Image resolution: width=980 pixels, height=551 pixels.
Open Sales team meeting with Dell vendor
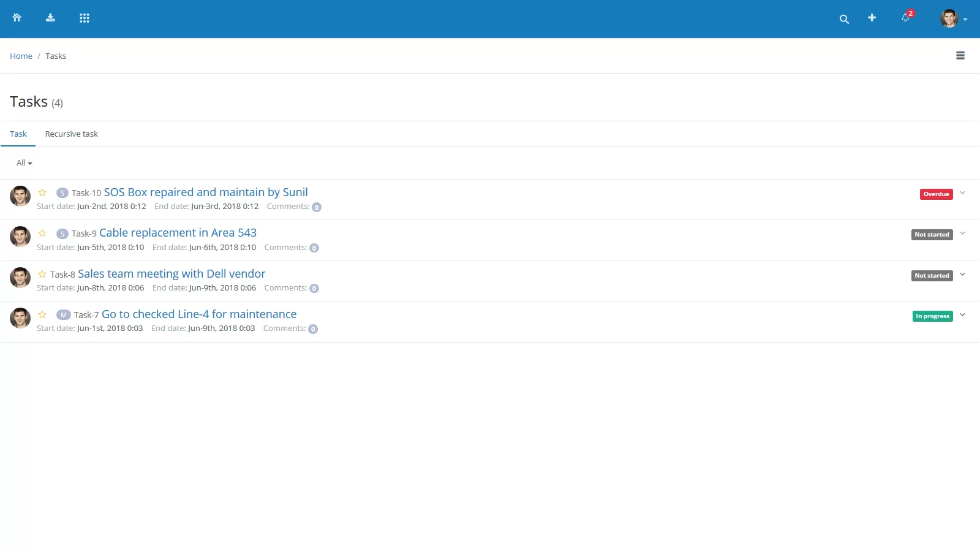(171, 274)
